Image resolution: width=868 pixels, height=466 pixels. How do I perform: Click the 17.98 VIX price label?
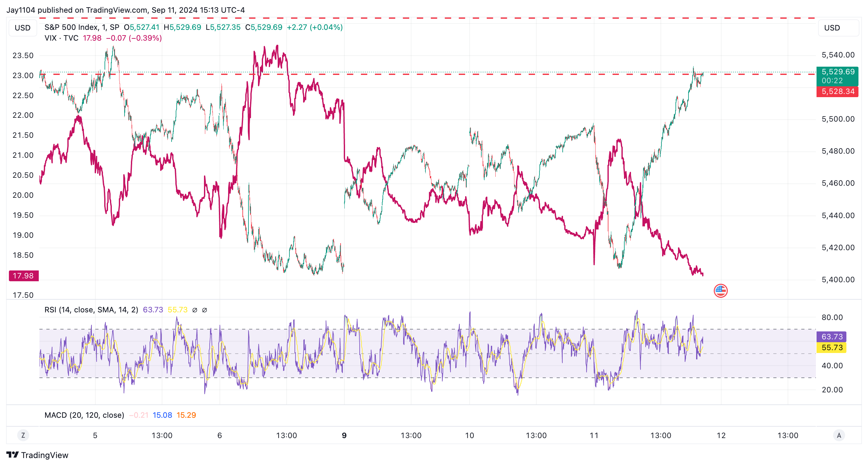pos(24,276)
